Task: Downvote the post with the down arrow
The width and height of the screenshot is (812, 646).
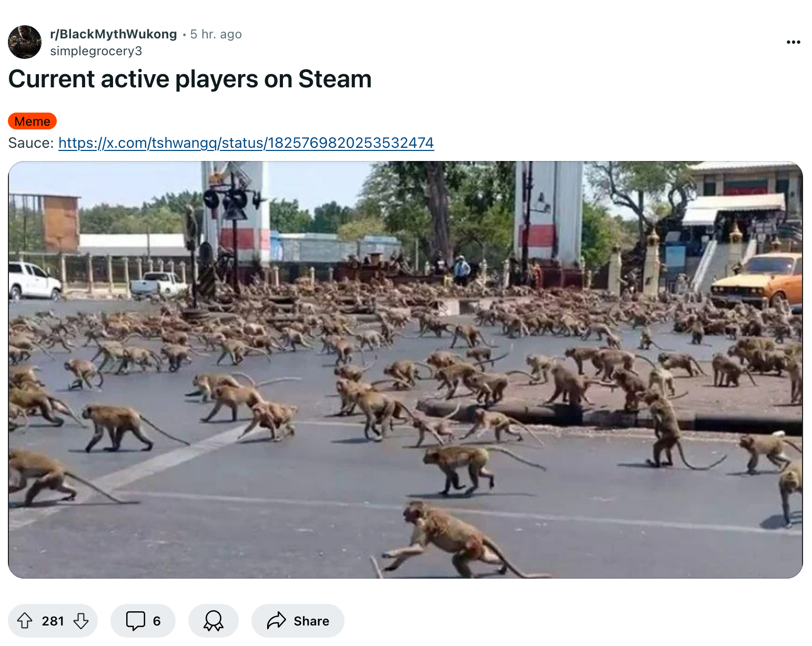Action: point(81,621)
